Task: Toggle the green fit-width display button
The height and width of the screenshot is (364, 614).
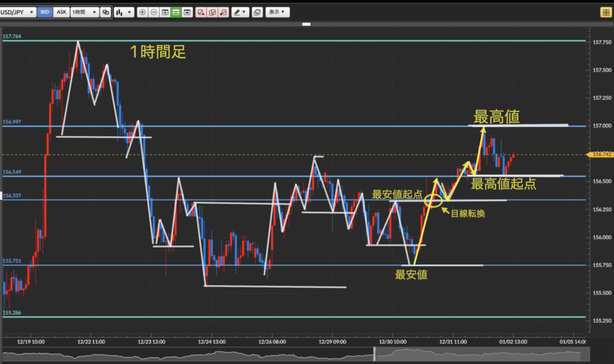Action: coord(176,12)
